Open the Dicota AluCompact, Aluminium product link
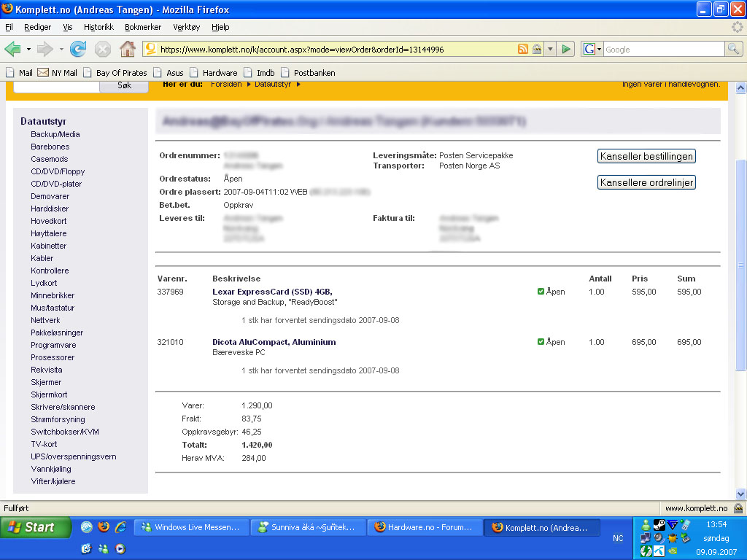The image size is (747, 560). tap(274, 342)
